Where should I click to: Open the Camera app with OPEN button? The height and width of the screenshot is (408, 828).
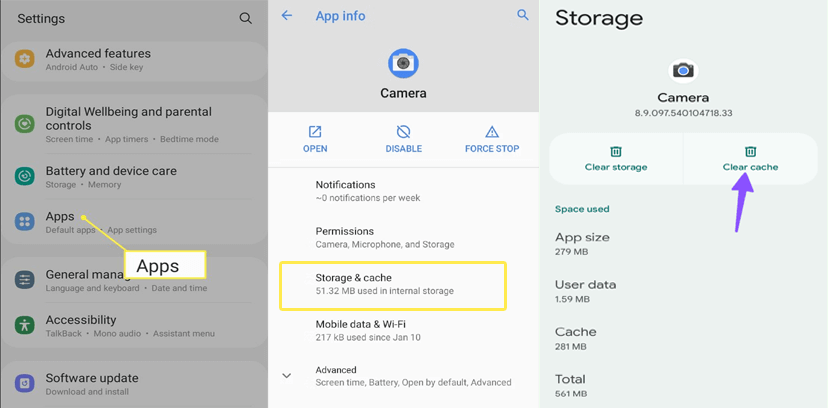[x=315, y=139]
